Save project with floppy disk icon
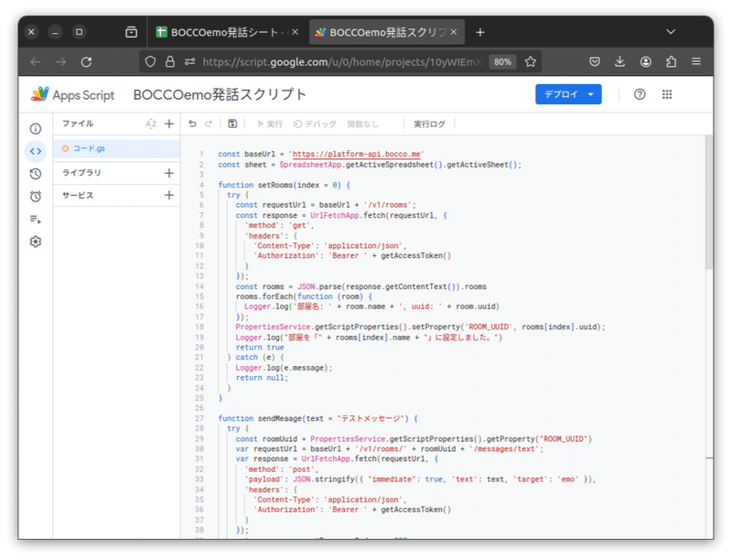The image size is (732, 560). (232, 124)
